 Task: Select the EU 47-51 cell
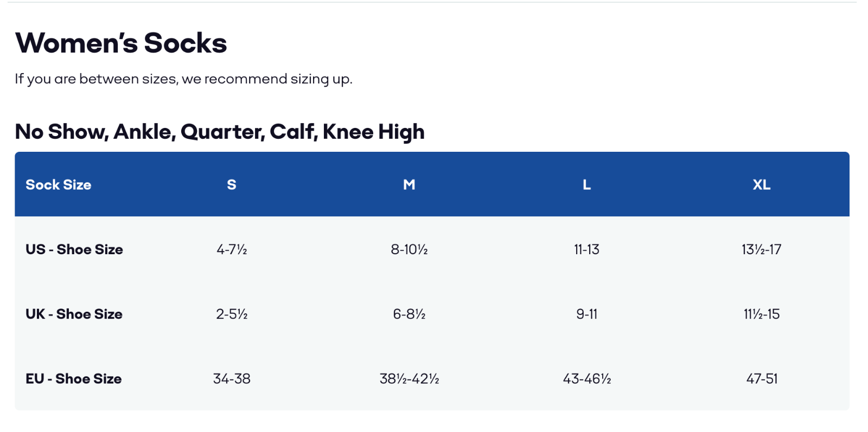[x=761, y=379]
